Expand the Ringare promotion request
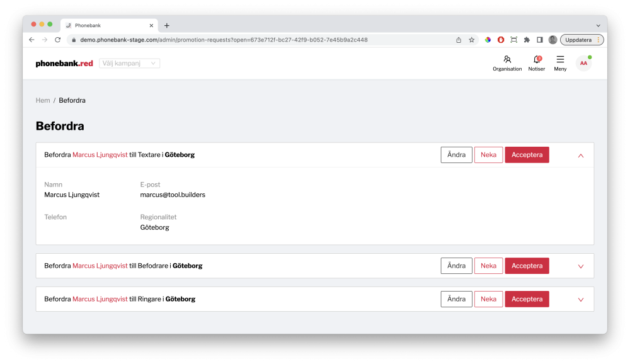This screenshot has height=364, width=630. (581, 300)
